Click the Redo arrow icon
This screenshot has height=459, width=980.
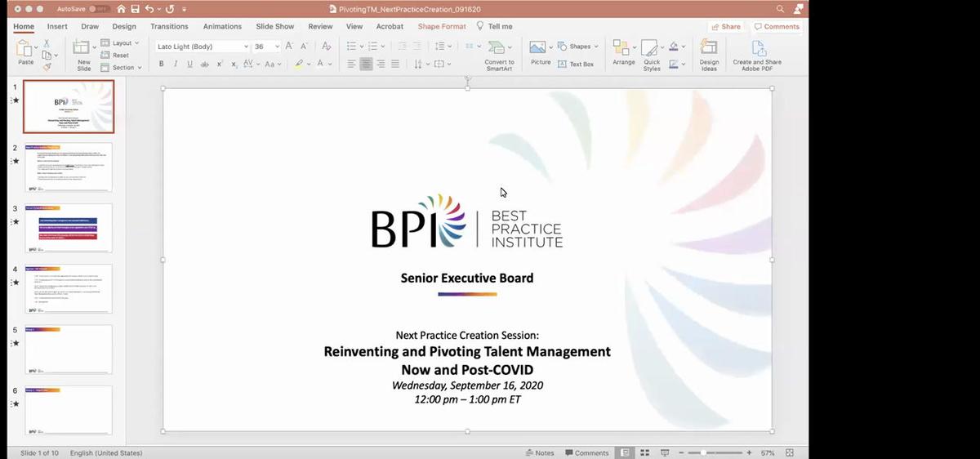click(x=171, y=9)
